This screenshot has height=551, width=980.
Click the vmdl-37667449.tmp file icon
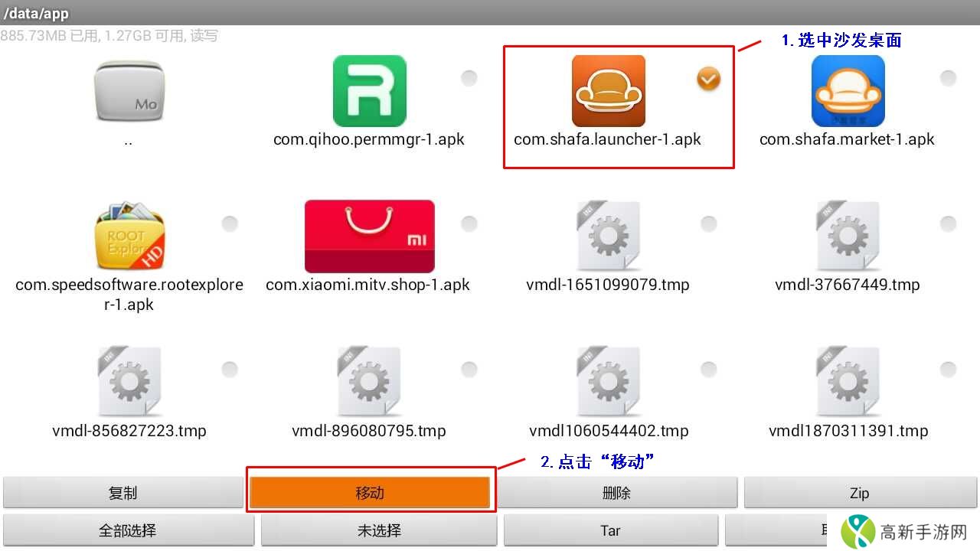848,236
